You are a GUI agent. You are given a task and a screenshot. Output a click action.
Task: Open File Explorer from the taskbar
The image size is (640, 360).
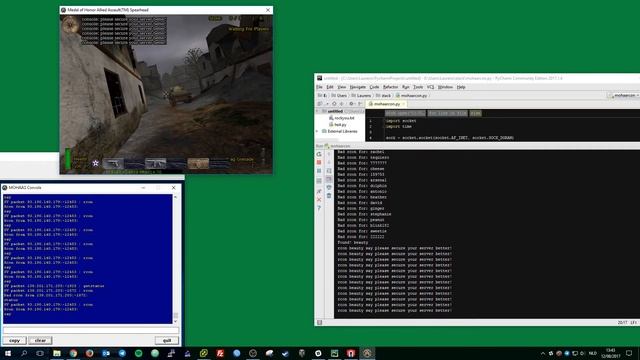tap(57, 353)
